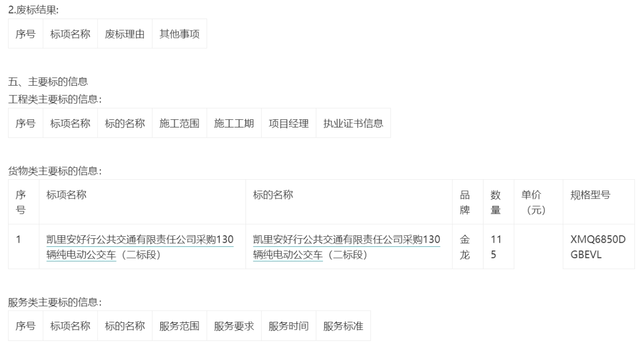Click the 货物类主要标的信息 label
The image size is (644, 345).
point(55,171)
